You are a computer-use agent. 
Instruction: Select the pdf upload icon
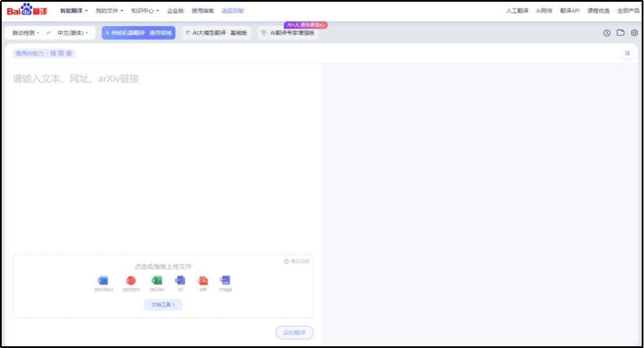click(x=203, y=281)
